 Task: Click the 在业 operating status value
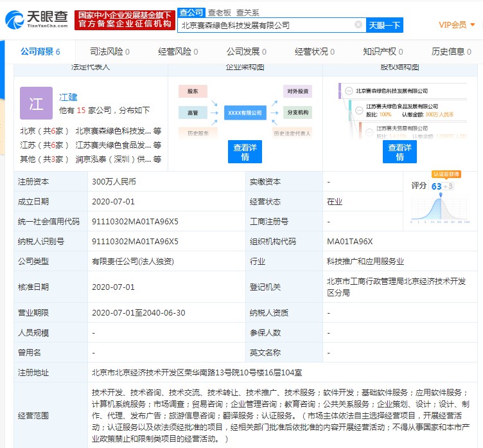(x=335, y=202)
